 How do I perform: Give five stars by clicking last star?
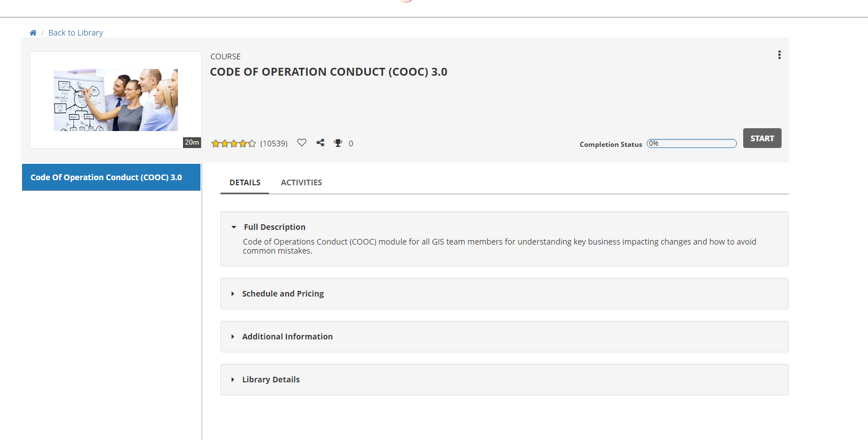(252, 143)
